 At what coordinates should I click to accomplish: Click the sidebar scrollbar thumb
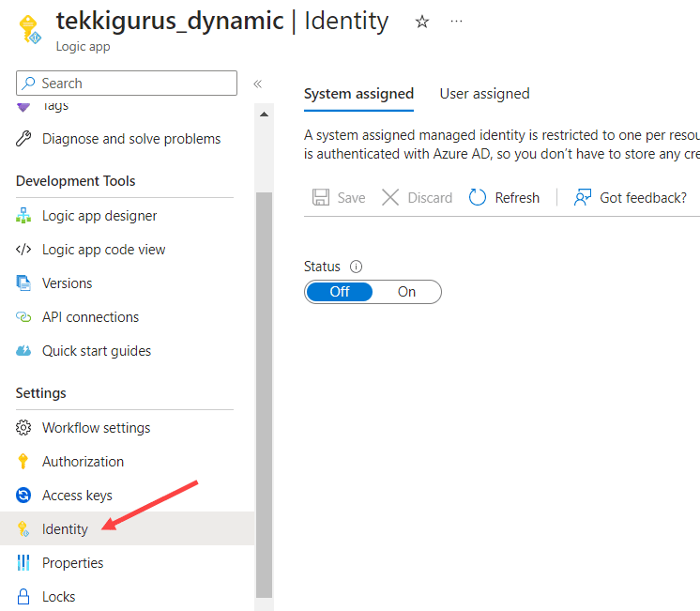pyautogui.click(x=265, y=395)
